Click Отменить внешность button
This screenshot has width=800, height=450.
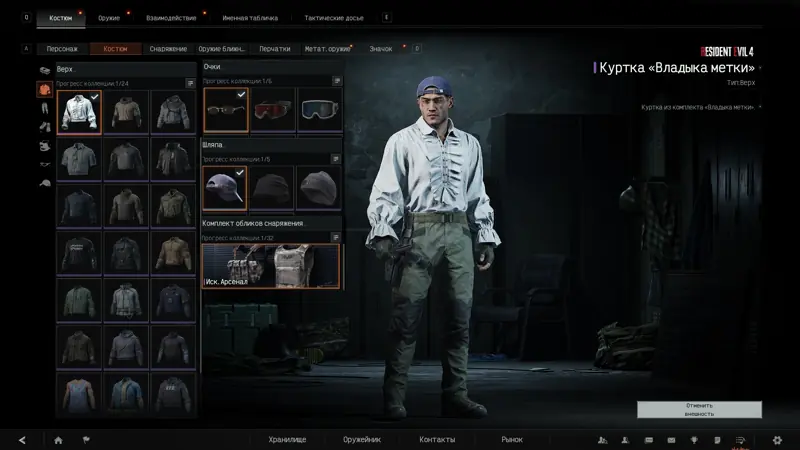click(699, 410)
